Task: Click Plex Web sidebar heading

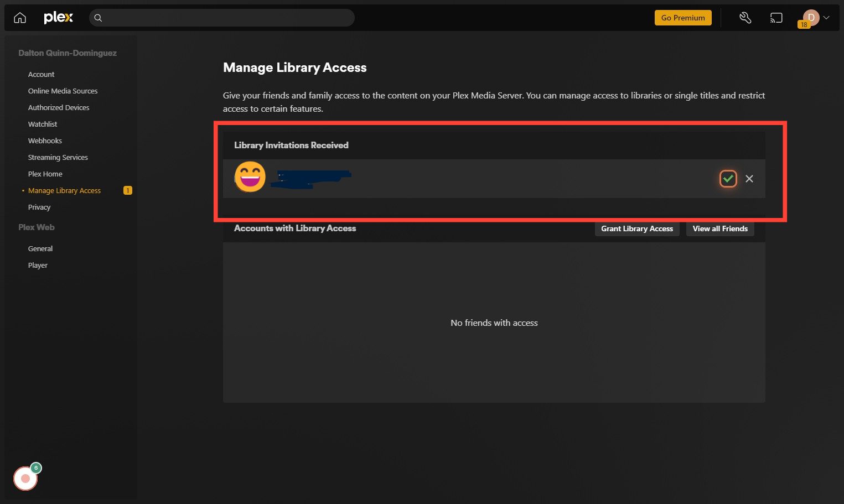Action: [37, 227]
